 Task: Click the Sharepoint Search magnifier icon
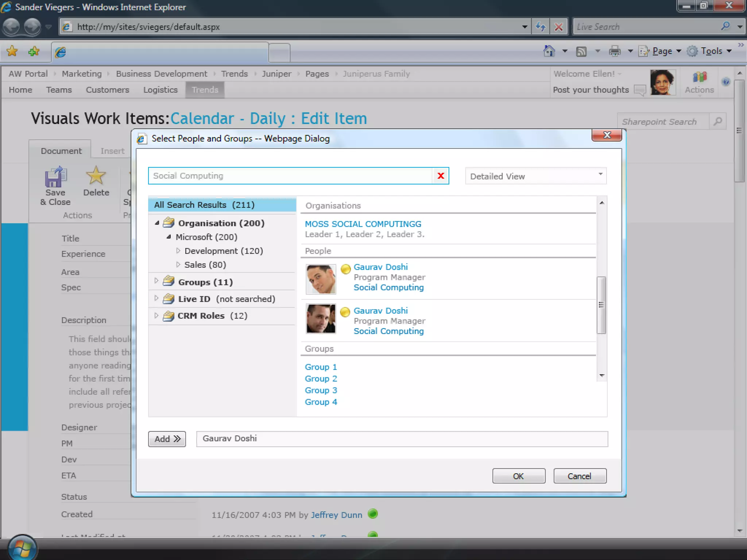717,121
